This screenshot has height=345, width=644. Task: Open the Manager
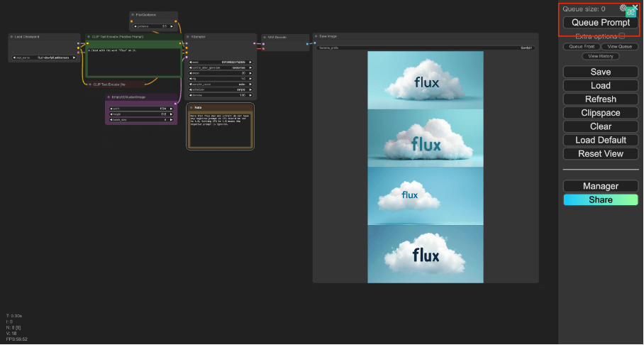pyautogui.click(x=601, y=186)
